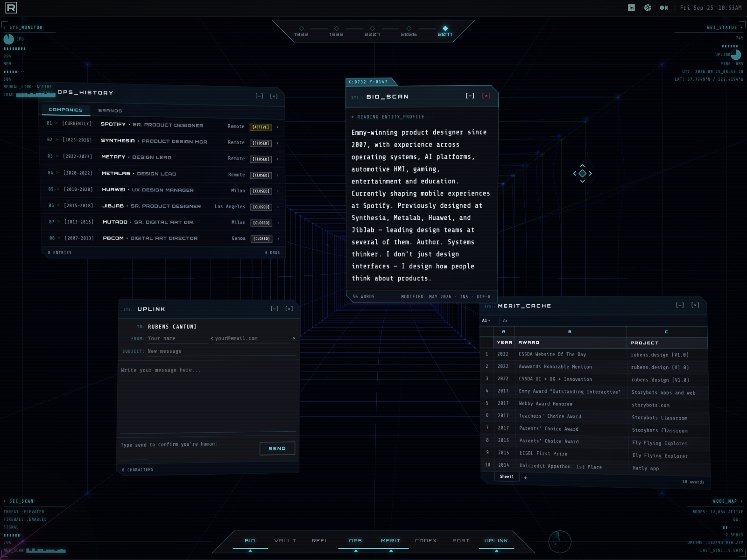
Task: Click the fx formula icon in MERIT_CACHE
Action: [x=505, y=321]
